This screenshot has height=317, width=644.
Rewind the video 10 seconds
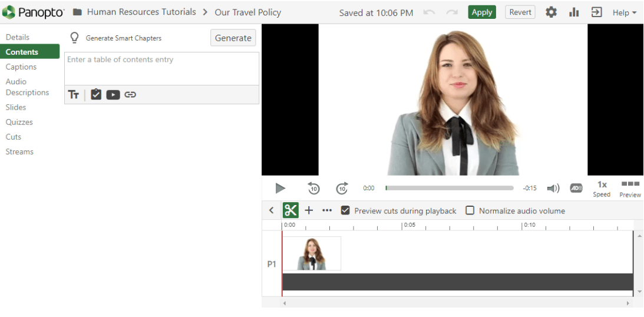(313, 188)
